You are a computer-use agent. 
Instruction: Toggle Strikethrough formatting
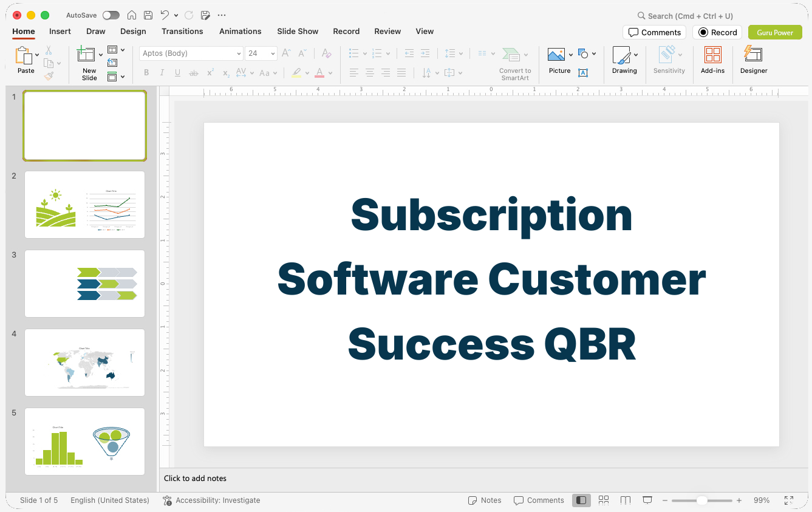(194, 73)
